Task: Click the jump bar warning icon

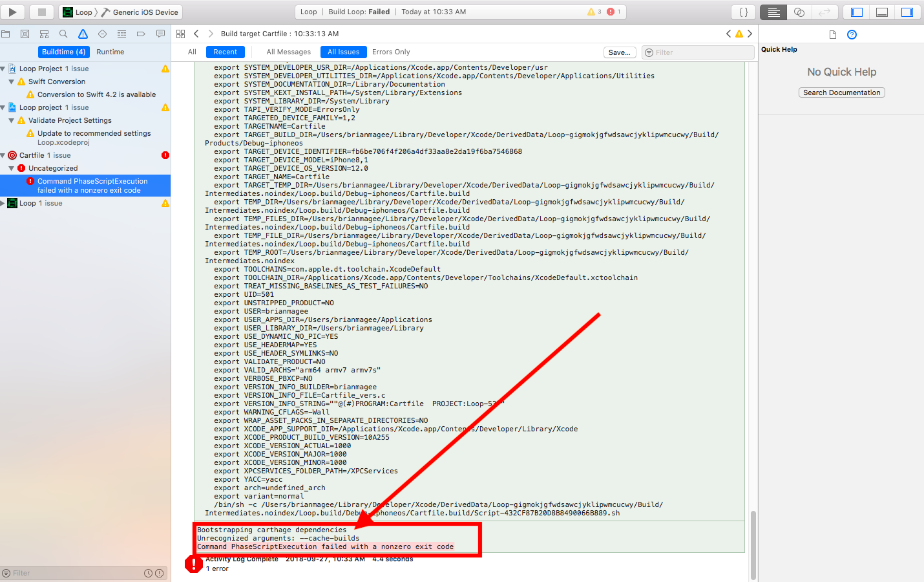Action: tap(739, 34)
